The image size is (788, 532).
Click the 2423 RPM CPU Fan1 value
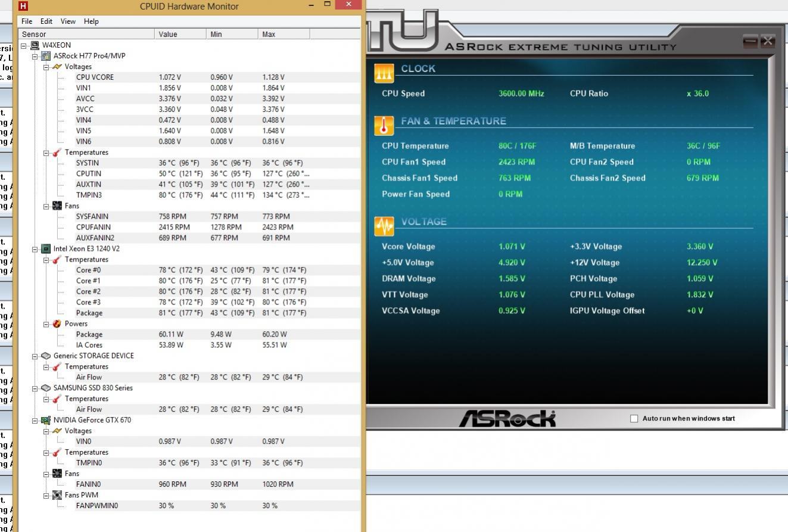516,162
